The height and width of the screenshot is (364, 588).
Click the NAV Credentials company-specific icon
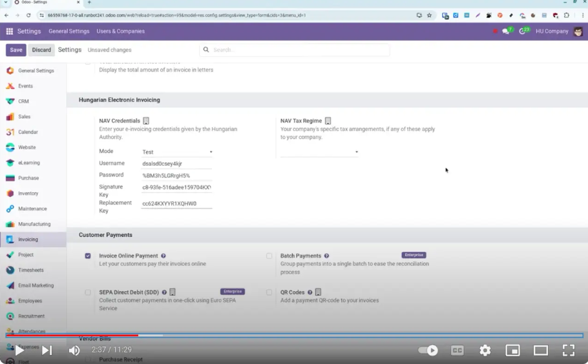click(x=146, y=121)
